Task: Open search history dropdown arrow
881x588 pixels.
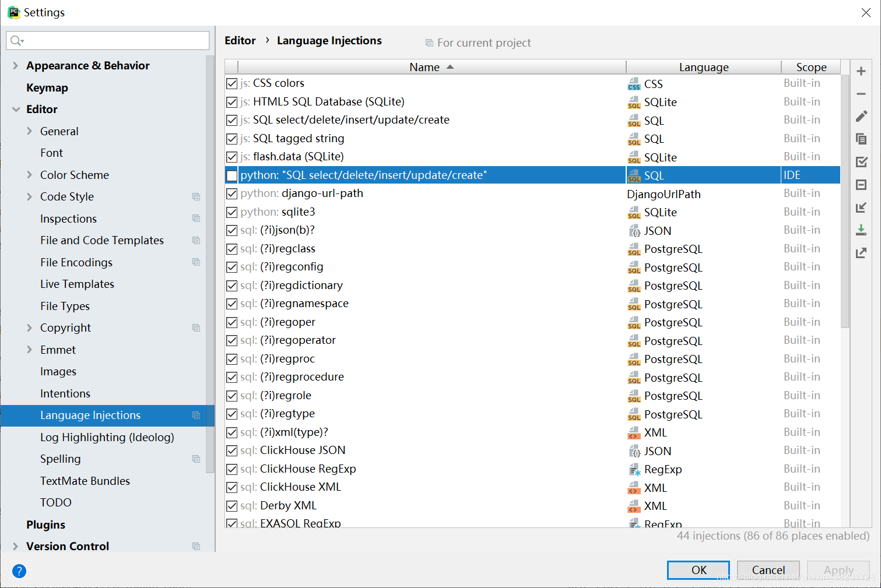Action: coord(22,41)
